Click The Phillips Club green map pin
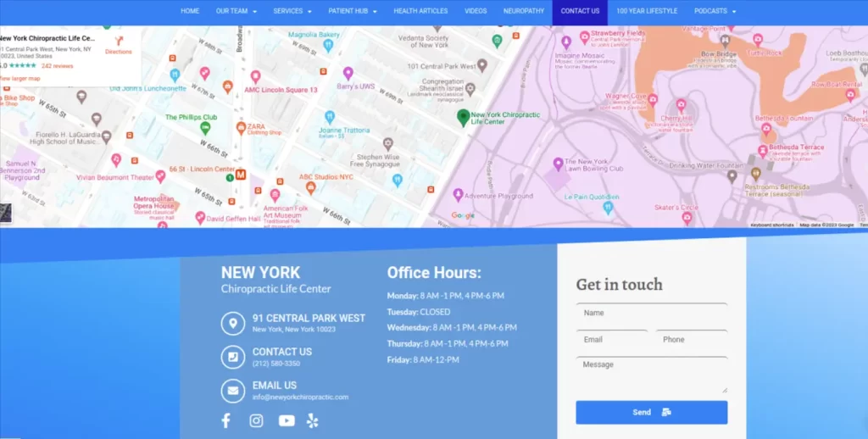Image resolution: width=868 pixels, height=439 pixels. 205,129
